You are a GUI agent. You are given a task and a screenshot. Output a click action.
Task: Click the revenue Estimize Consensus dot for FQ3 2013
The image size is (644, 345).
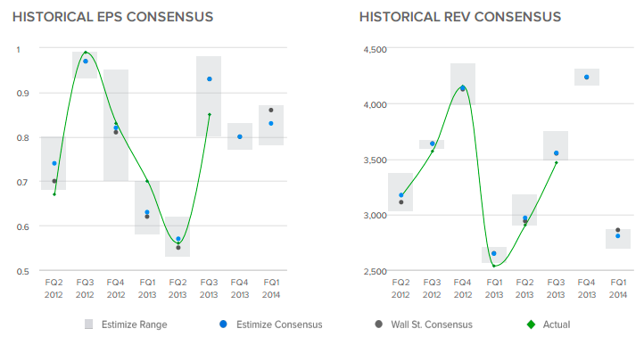556,153
